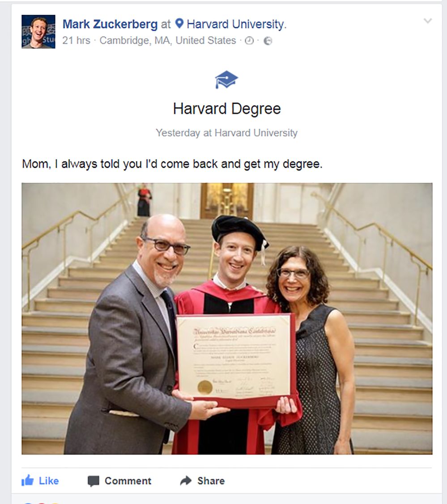Click the thumbs-up icon beside Like

coord(28,481)
